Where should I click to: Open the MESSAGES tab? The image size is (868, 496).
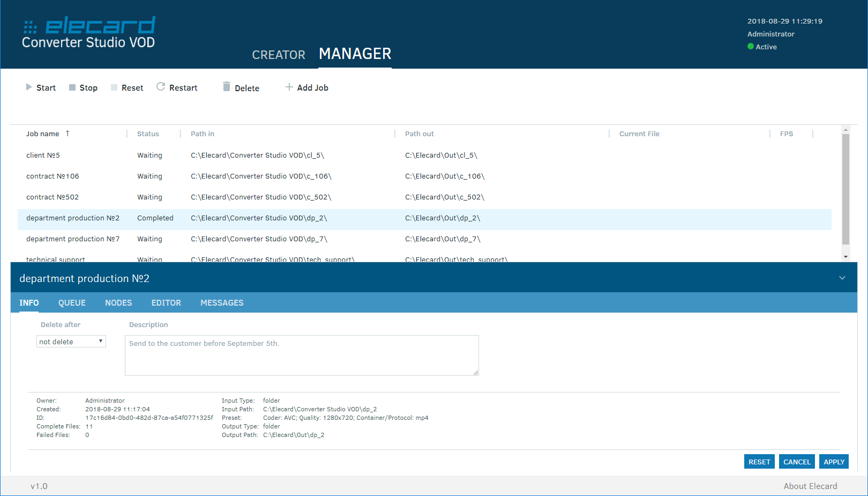222,303
